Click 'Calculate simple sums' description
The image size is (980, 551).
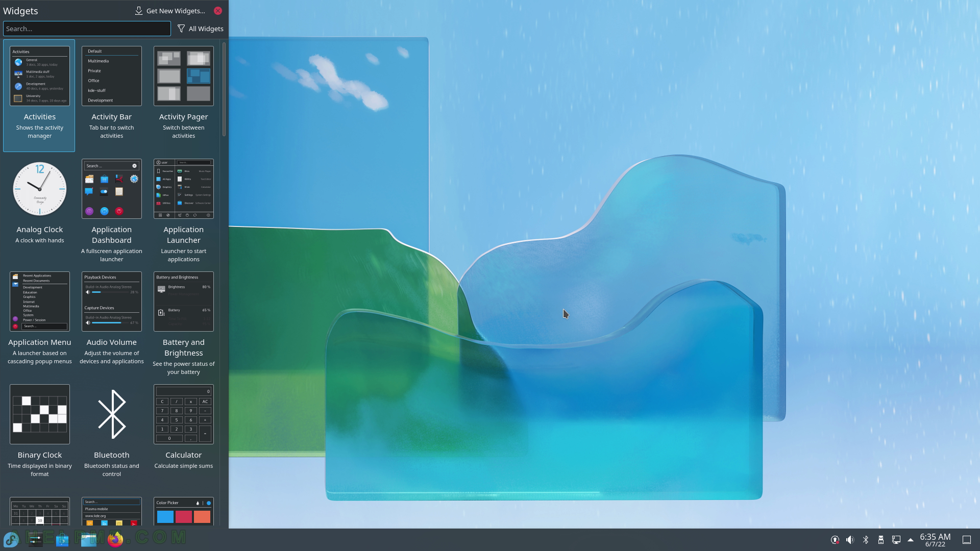183,466
